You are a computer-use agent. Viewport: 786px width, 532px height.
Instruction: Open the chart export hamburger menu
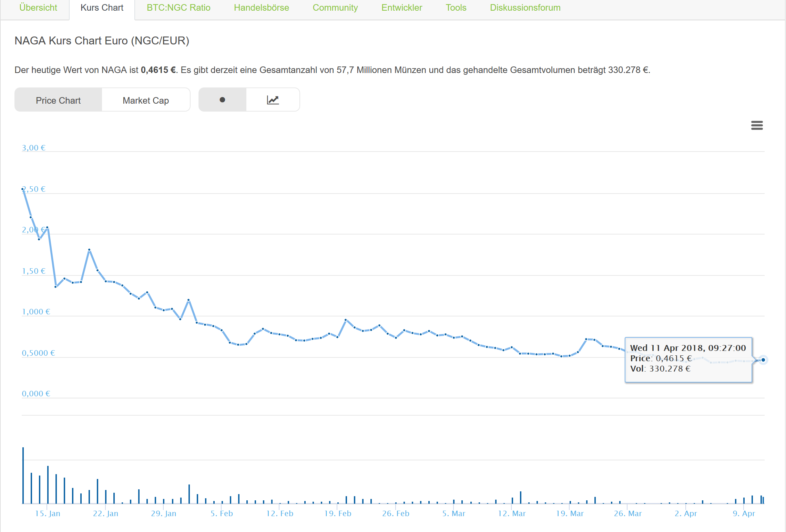coord(757,125)
